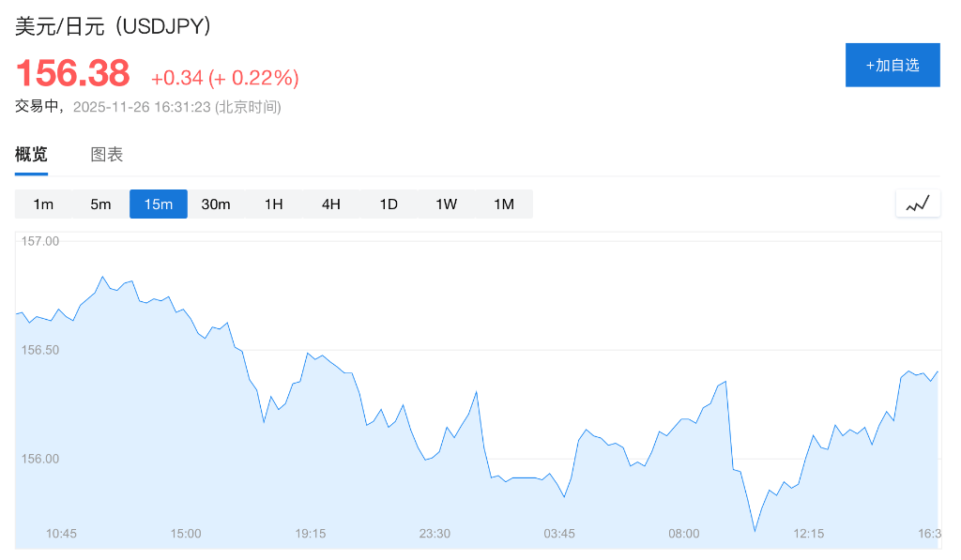The image size is (961, 560).
Task: Switch to the weekly 1W view
Action: (446, 204)
